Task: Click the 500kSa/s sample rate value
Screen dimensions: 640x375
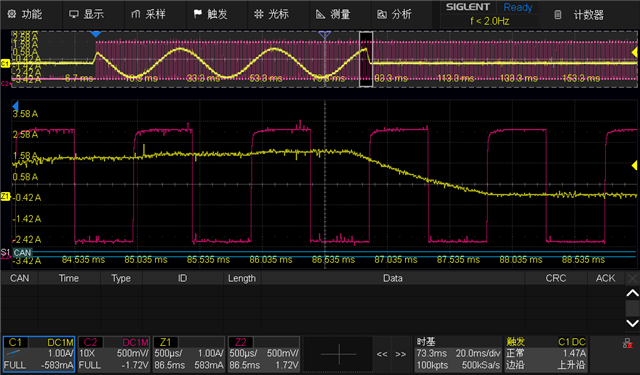Action: click(481, 365)
